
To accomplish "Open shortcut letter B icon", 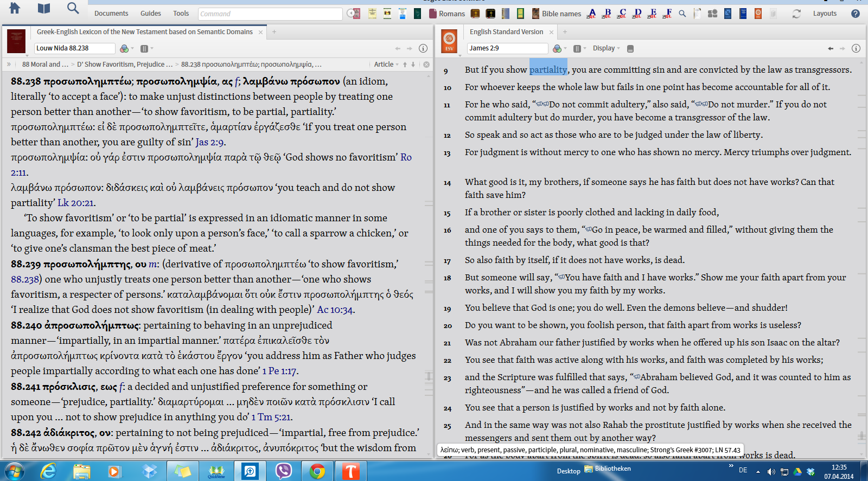I will coord(607,14).
